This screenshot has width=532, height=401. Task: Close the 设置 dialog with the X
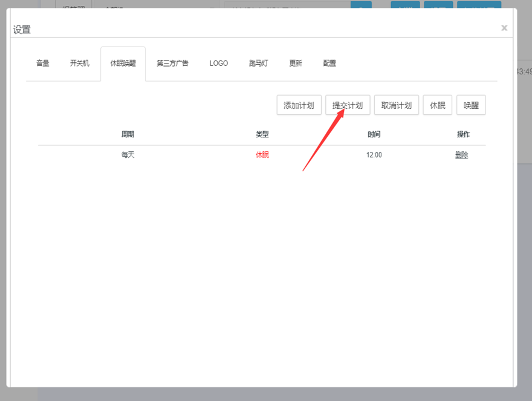tap(504, 28)
